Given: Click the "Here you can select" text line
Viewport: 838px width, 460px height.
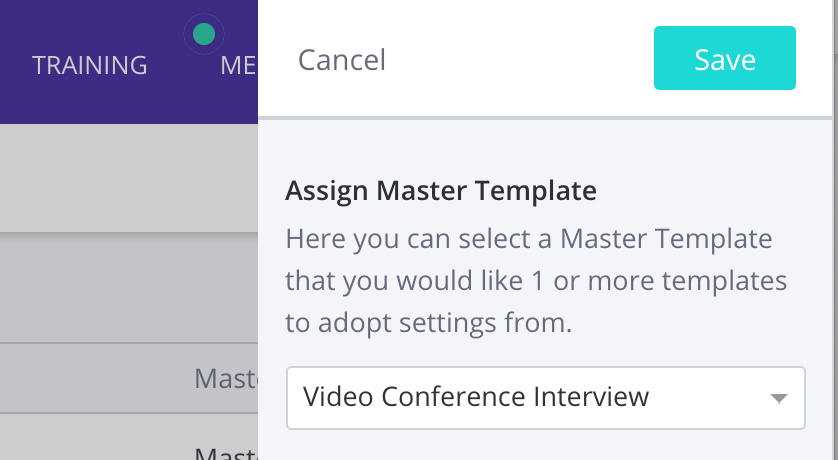Looking at the screenshot, I should tap(529, 240).
